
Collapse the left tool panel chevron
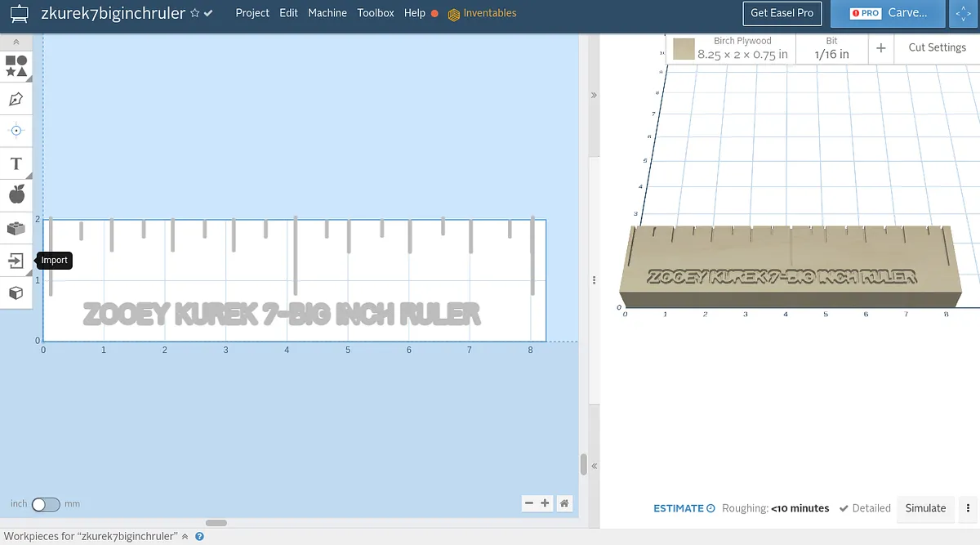pyautogui.click(x=16, y=42)
